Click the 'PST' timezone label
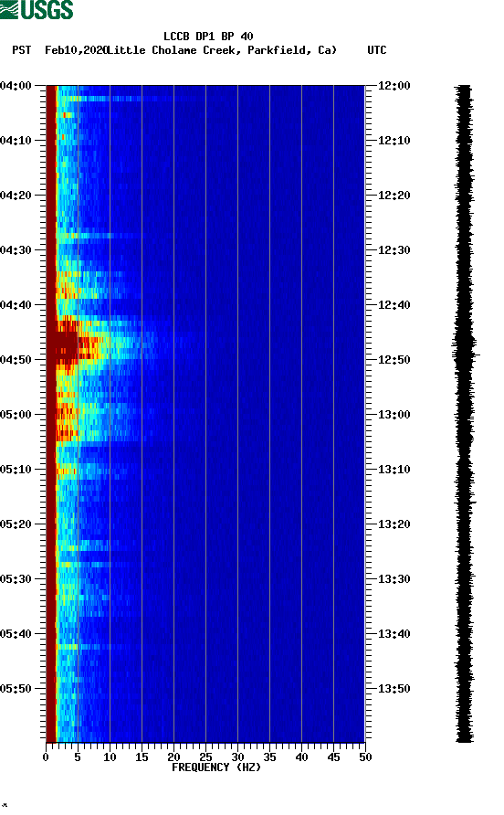 pos(22,50)
